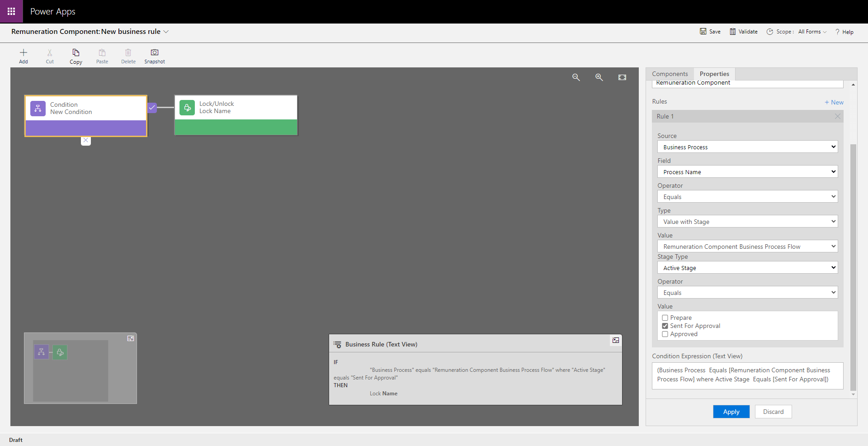868x446 pixels.
Task: Click the checkmark true-branch connector
Action: (152, 108)
